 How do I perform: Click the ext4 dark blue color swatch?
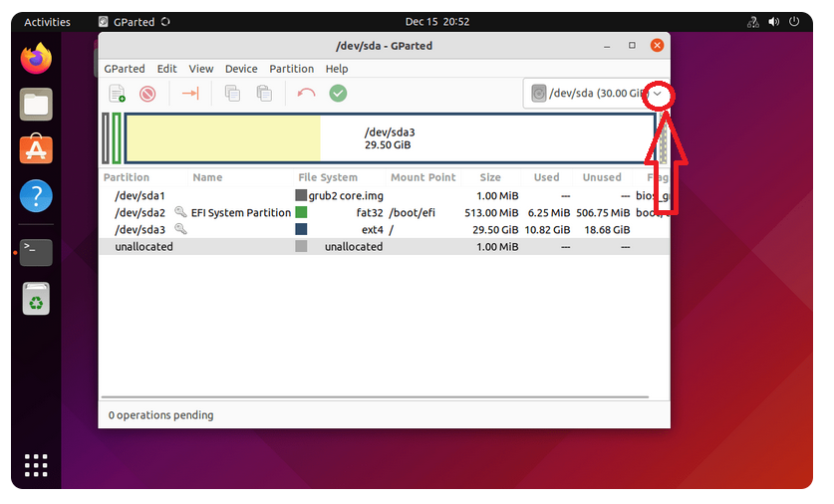[x=301, y=229]
